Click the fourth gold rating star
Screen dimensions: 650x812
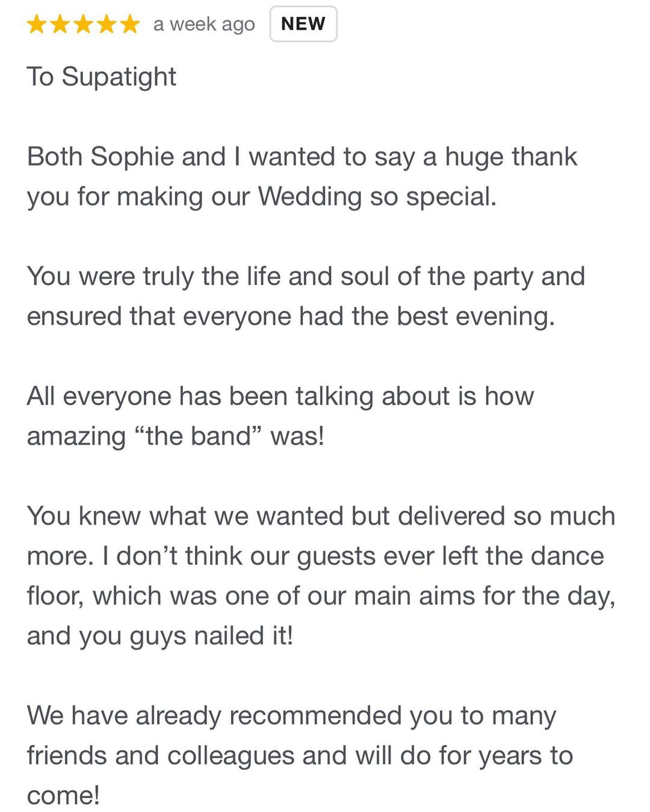click(107, 25)
